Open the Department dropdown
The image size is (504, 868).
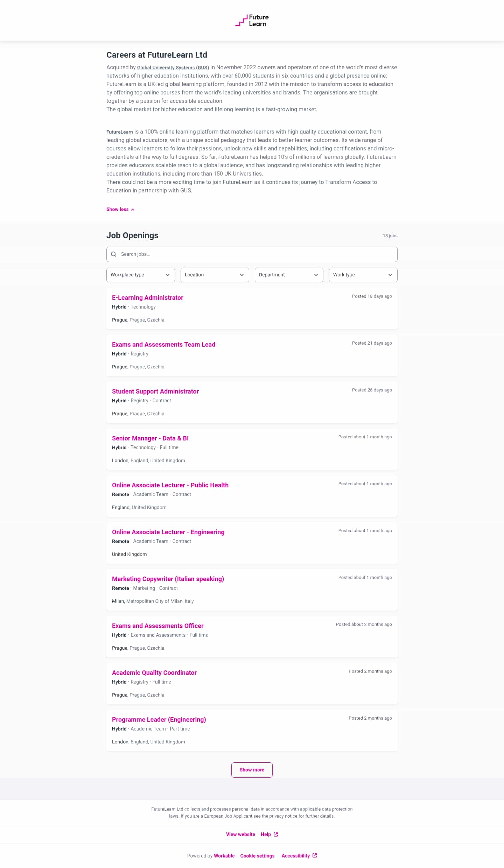pyautogui.click(x=289, y=275)
